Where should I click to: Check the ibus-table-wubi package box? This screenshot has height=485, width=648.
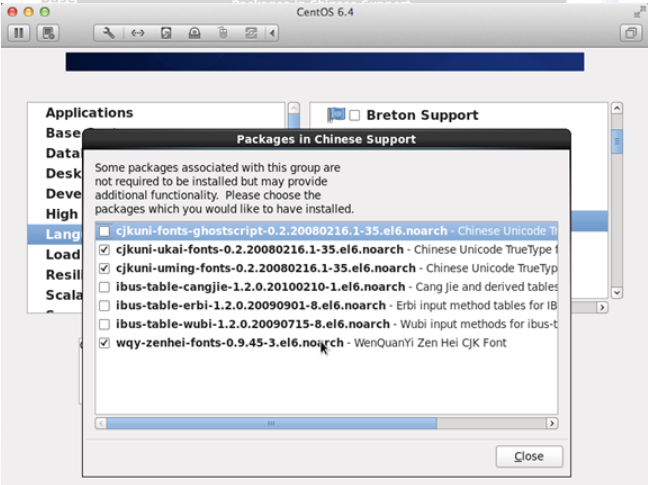coord(105,324)
